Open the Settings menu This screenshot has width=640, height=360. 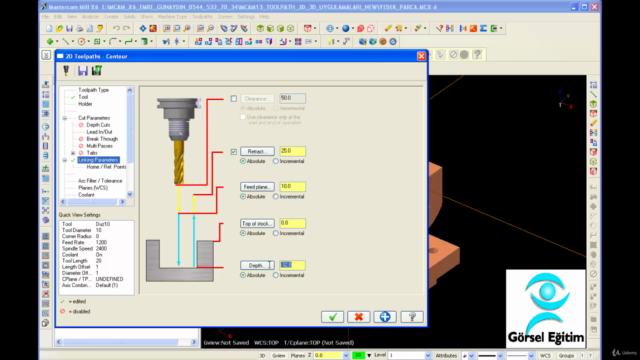(x=246, y=17)
